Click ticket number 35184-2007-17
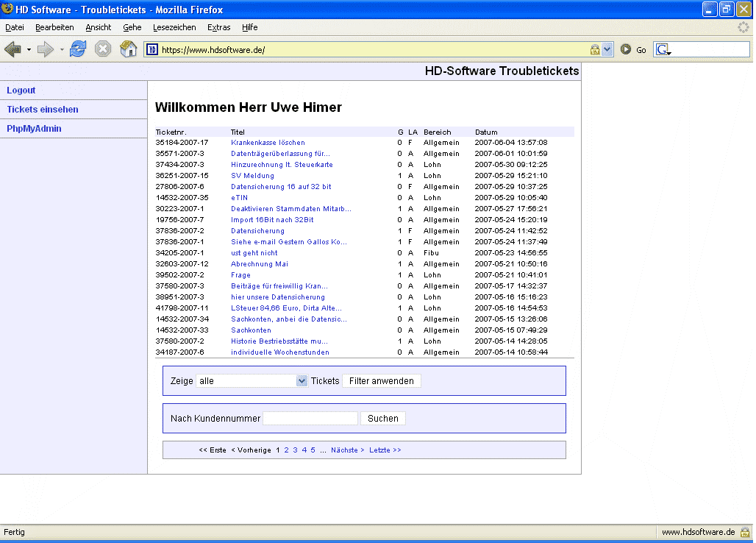The width and height of the screenshot is (756, 543). pos(182,143)
